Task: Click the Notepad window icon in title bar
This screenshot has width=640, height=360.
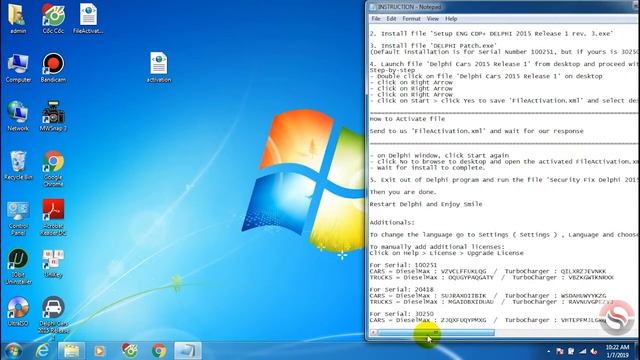Action: tap(372, 7)
